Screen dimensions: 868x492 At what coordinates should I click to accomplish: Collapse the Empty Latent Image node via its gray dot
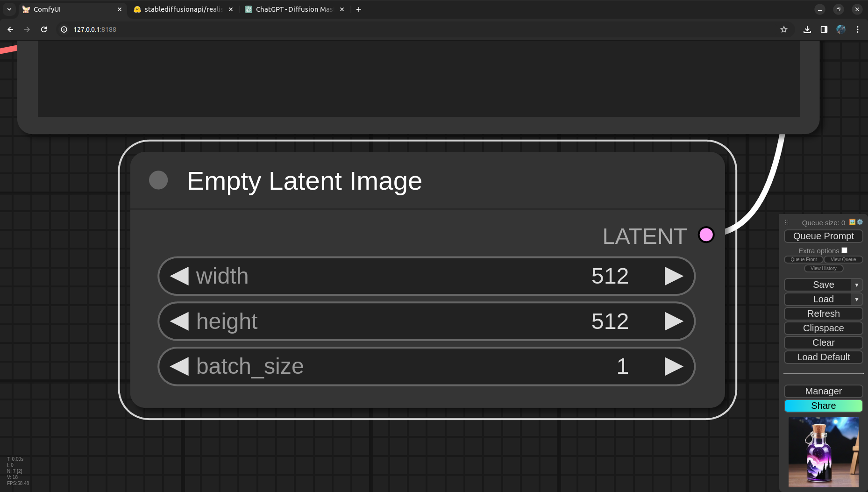point(158,180)
